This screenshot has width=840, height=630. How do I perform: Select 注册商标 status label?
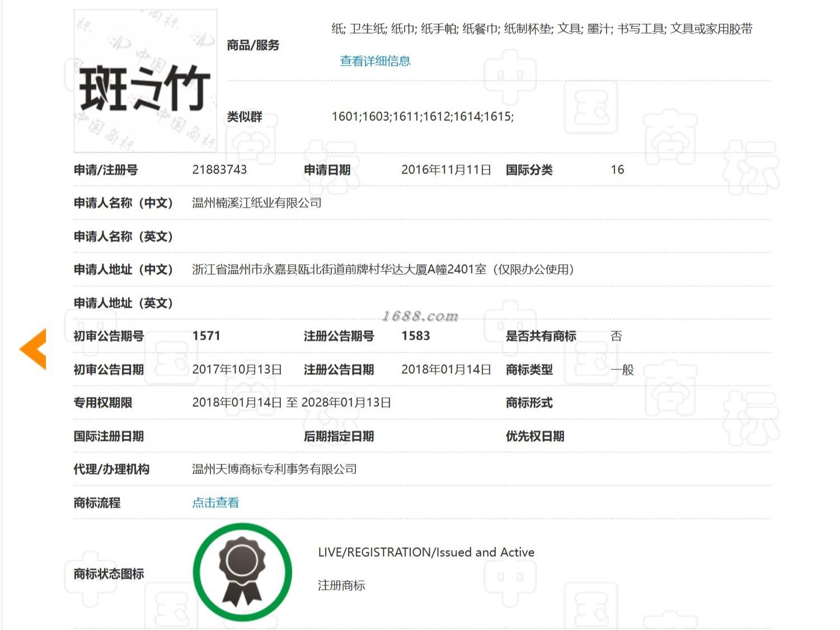[x=341, y=585]
